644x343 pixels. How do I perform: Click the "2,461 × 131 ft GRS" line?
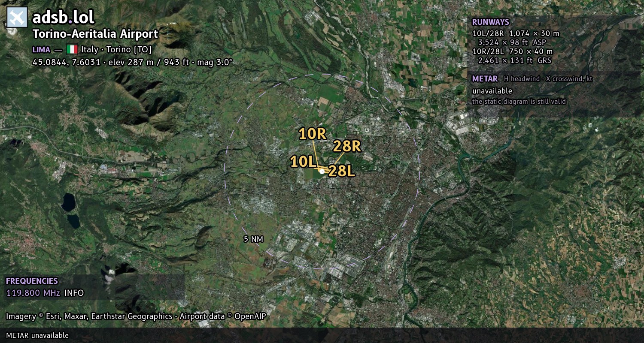tap(514, 60)
